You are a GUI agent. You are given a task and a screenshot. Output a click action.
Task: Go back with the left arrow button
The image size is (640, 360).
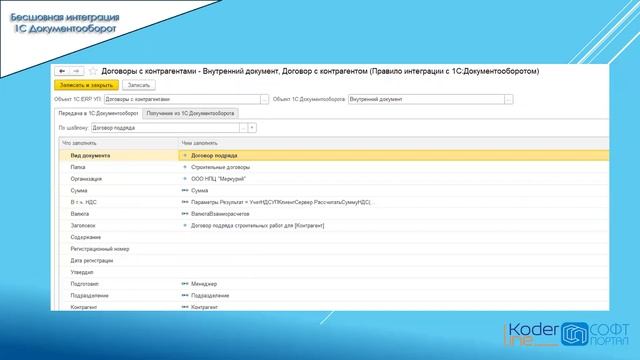(x=62, y=71)
